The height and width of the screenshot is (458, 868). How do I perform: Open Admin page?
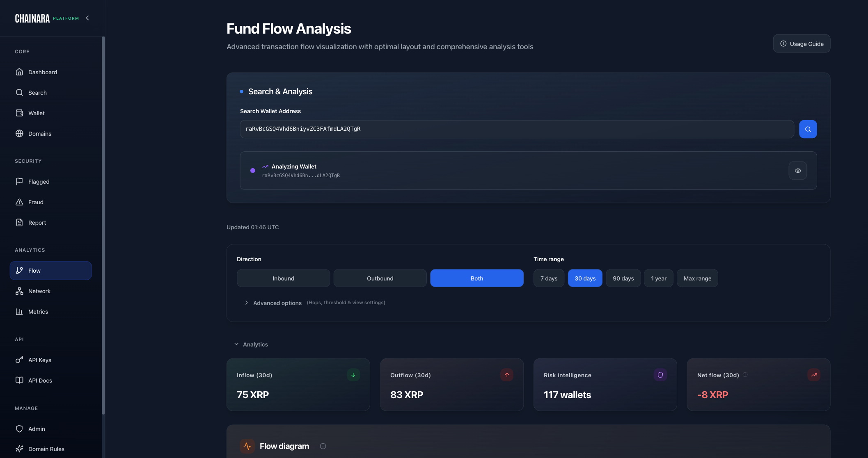(50, 429)
